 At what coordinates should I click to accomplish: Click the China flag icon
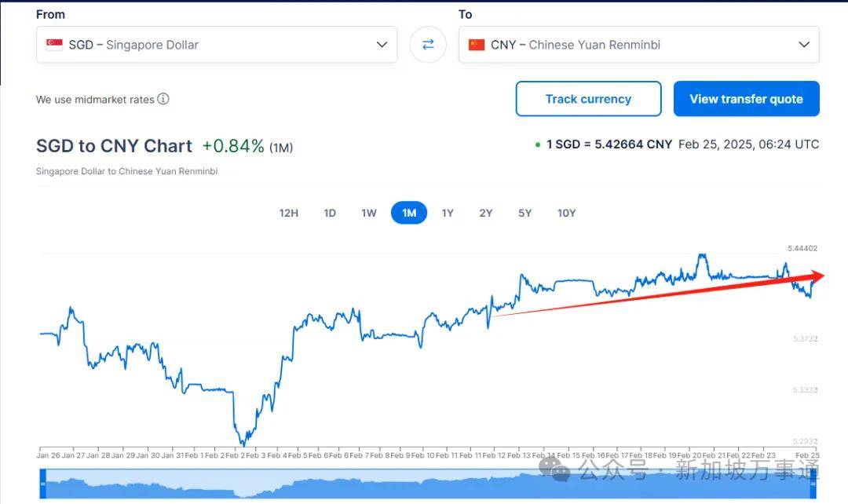(477, 45)
